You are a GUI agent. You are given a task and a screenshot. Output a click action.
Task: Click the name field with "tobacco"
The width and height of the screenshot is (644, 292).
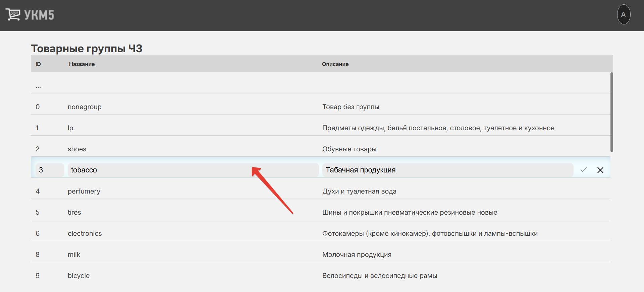tap(193, 170)
